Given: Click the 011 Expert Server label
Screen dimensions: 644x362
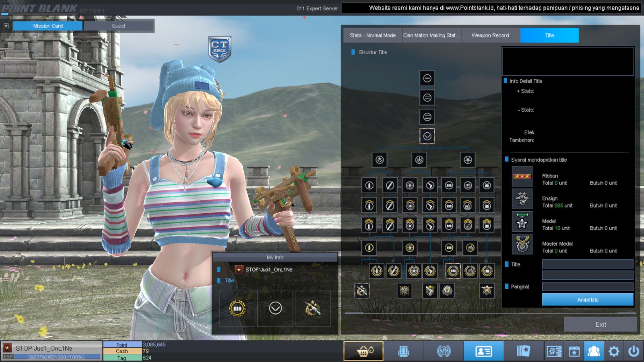Looking at the screenshot, I should pyautogui.click(x=317, y=8).
